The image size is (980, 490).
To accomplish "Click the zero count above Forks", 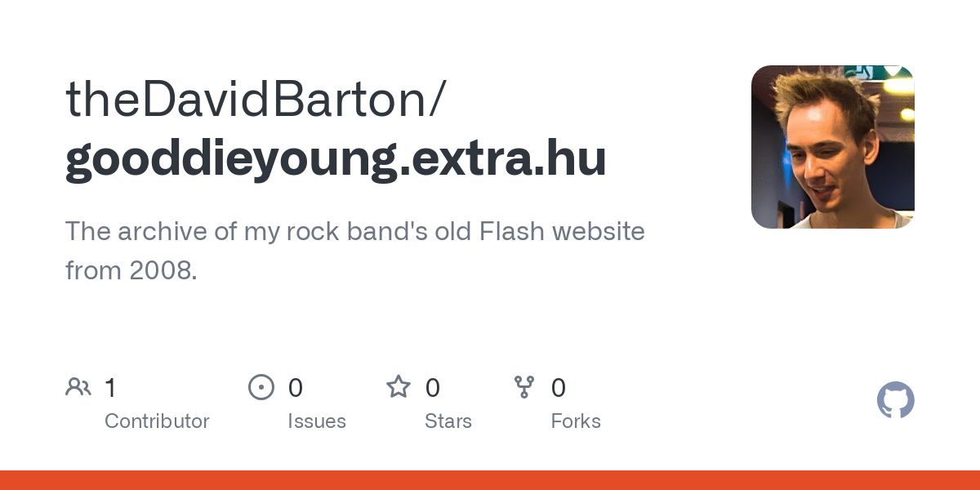I will pos(559,388).
